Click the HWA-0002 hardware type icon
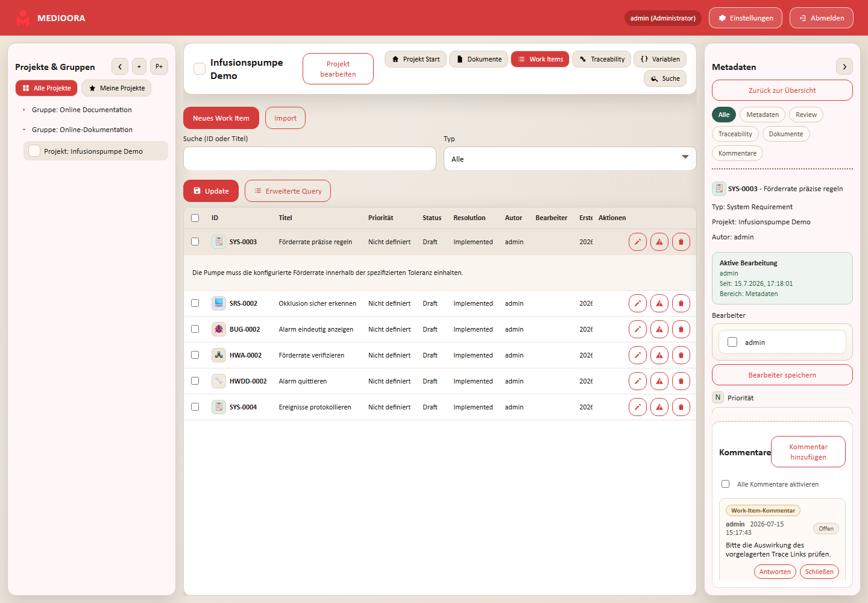The image size is (868, 603). [219, 355]
